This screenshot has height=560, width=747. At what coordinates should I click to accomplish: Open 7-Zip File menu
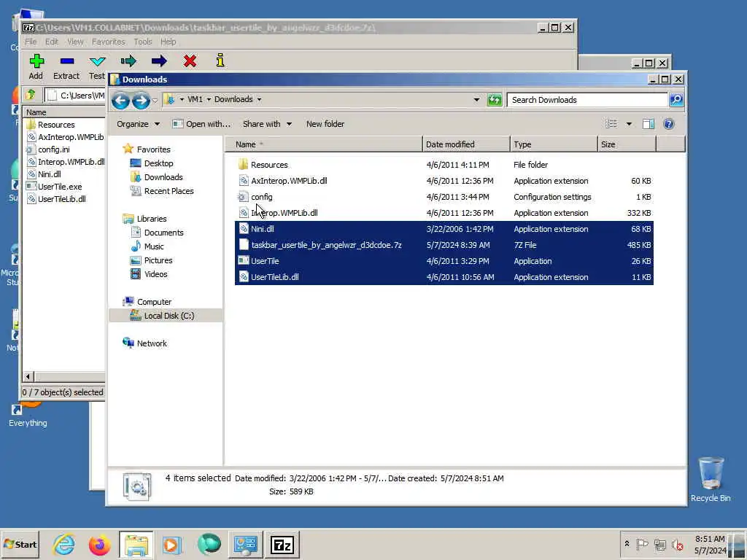pos(31,42)
